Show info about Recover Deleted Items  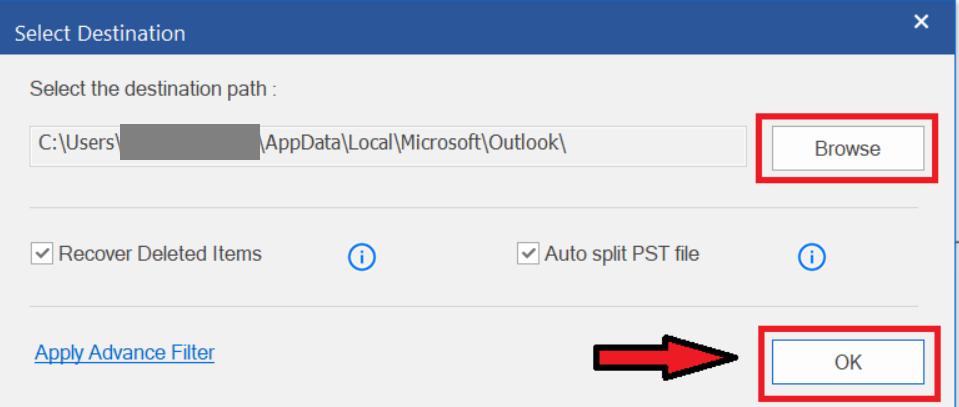point(362,258)
